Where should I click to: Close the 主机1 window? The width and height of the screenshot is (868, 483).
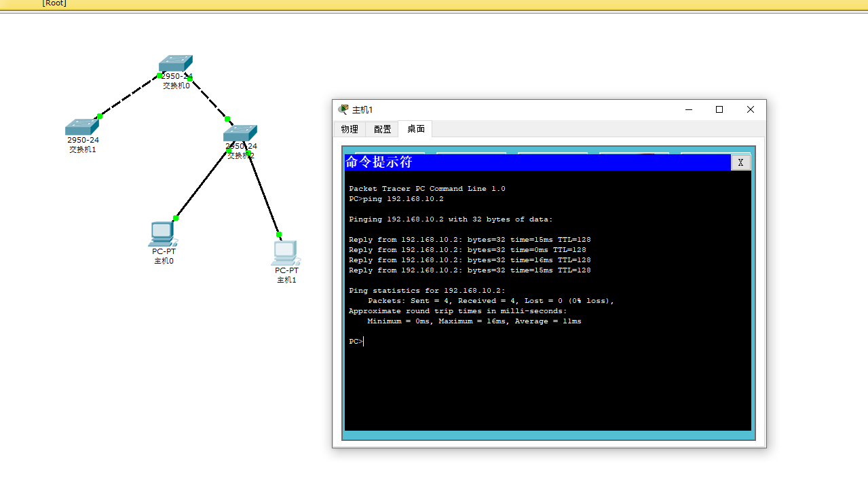tap(751, 109)
